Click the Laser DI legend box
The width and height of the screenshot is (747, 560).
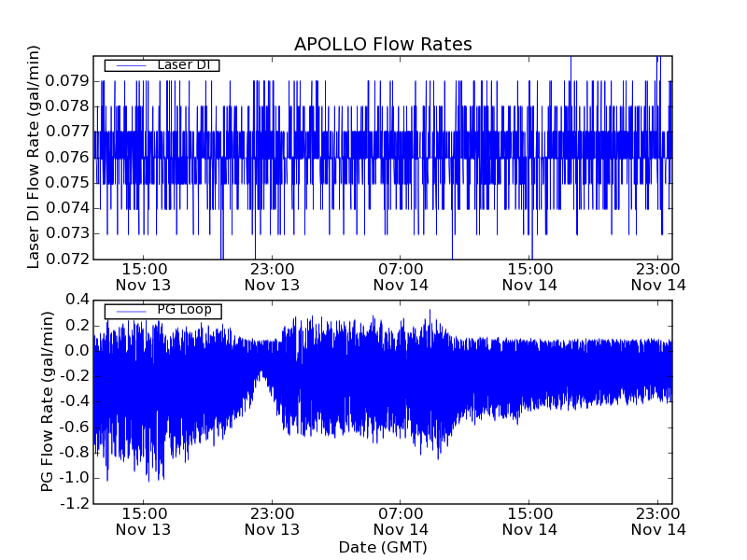[x=162, y=65]
